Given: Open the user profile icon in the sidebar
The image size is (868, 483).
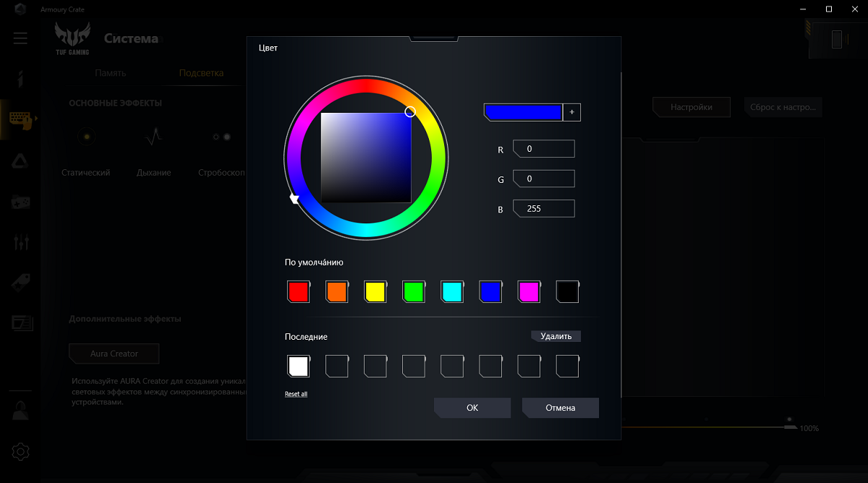Looking at the screenshot, I should point(20,411).
